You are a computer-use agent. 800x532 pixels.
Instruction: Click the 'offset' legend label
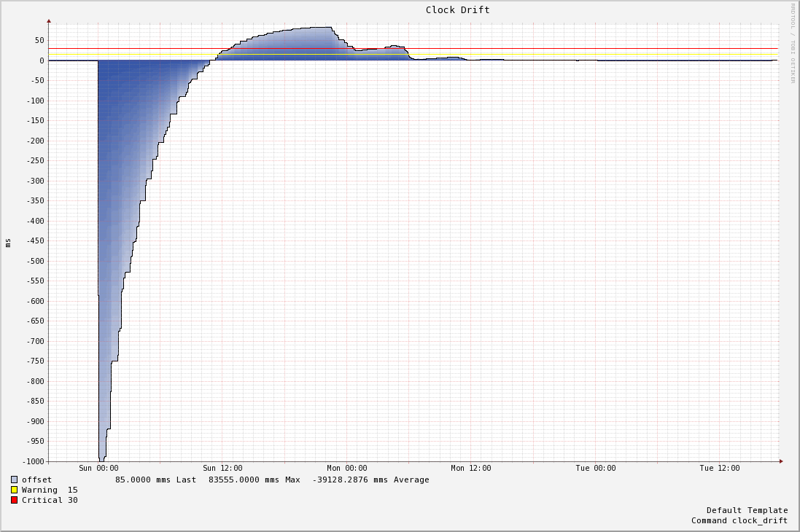click(36, 480)
